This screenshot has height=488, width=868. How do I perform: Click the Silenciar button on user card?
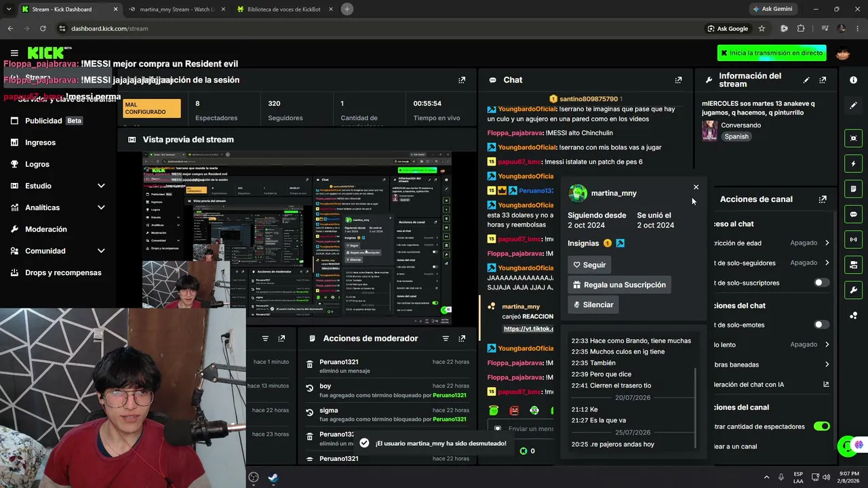(593, 305)
